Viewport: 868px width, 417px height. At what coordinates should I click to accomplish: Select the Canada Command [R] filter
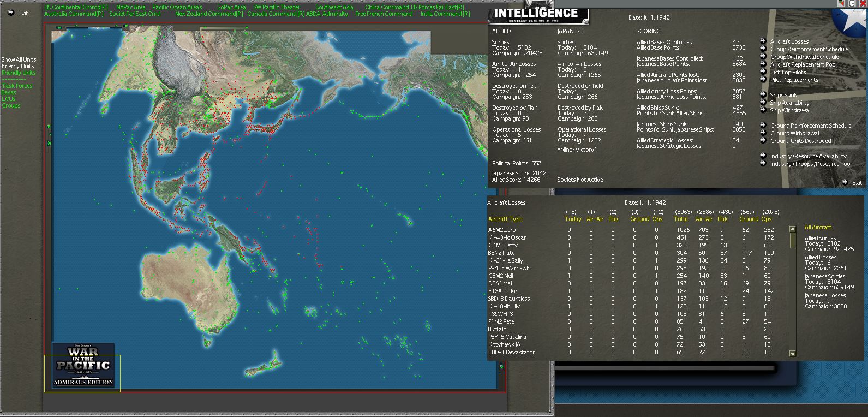[x=276, y=14]
